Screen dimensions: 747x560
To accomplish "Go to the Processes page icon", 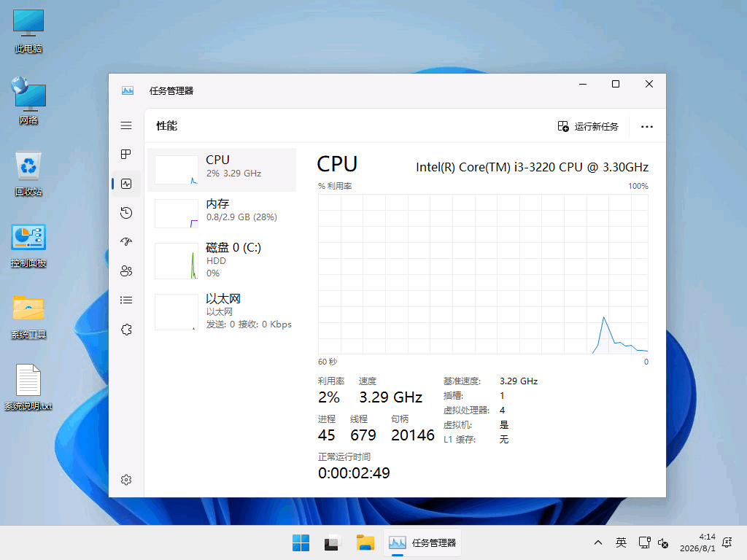I will (126, 155).
